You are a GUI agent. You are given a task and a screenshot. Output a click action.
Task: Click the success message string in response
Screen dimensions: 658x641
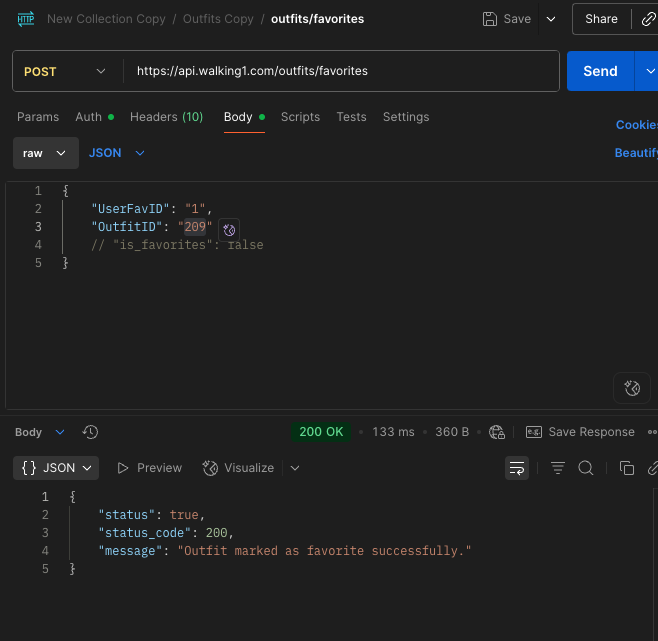click(x=324, y=551)
